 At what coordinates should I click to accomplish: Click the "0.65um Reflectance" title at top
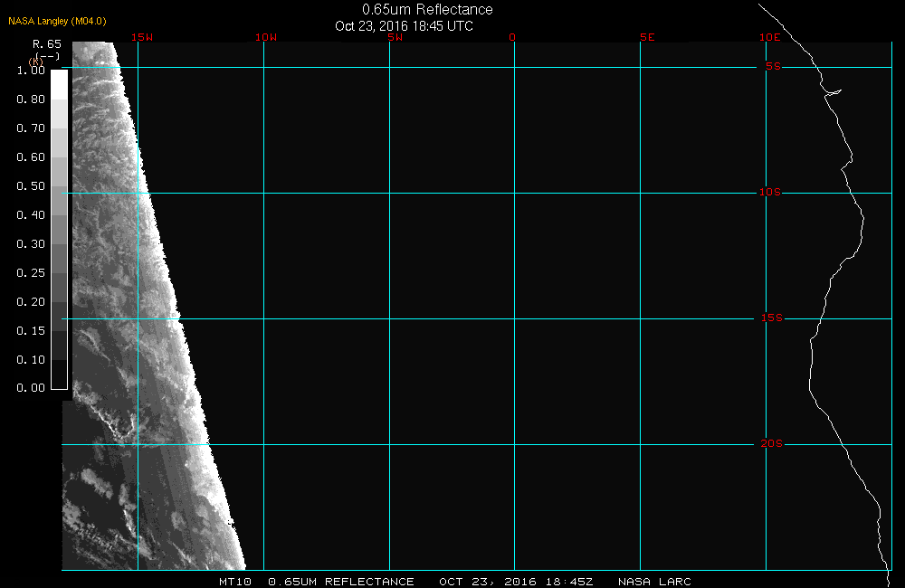point(427,10)
